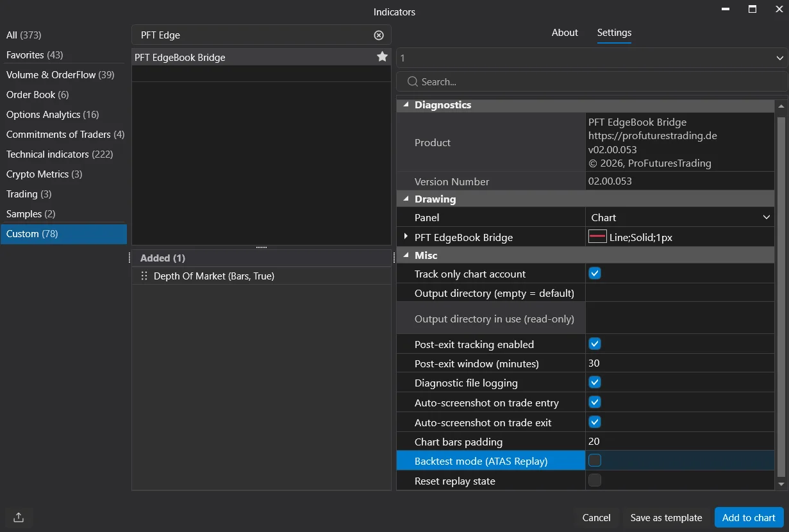Open the Order Book category
The image size is (789, 532).
(x=63, y=95)
